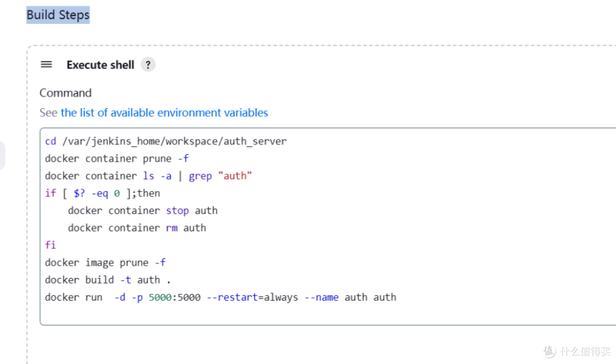Click the 'docker image prune -f' line
Image resolution: width=616 pixels, height=364 pixels.
coord(106,263)
